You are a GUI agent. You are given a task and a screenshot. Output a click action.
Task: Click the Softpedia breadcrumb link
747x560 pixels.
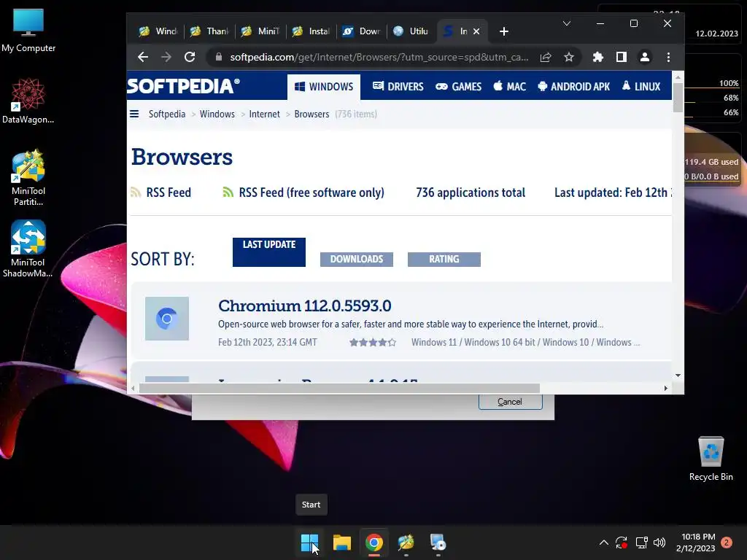coord(167,114)
